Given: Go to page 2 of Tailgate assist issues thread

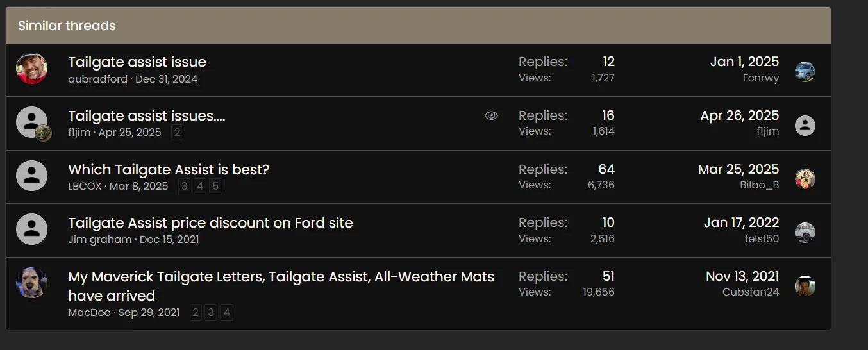Looking at the screenshot, I should tap(177, 133).
